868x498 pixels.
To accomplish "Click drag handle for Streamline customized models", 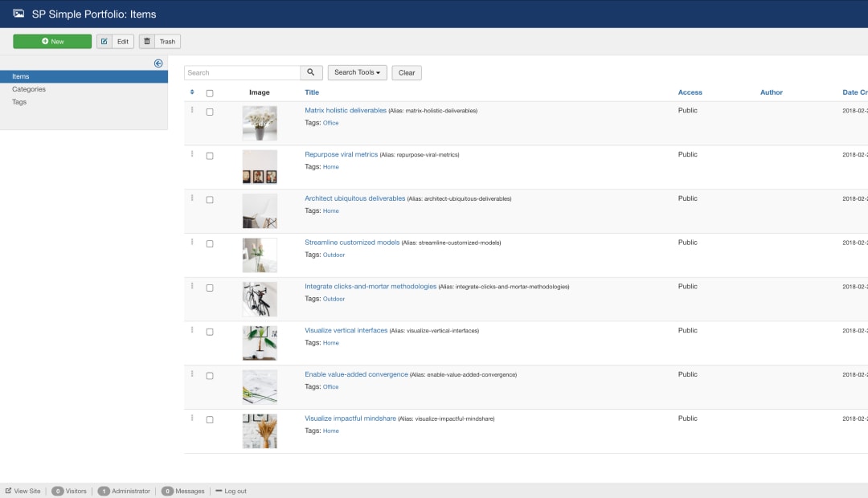I will pos(192,242).
